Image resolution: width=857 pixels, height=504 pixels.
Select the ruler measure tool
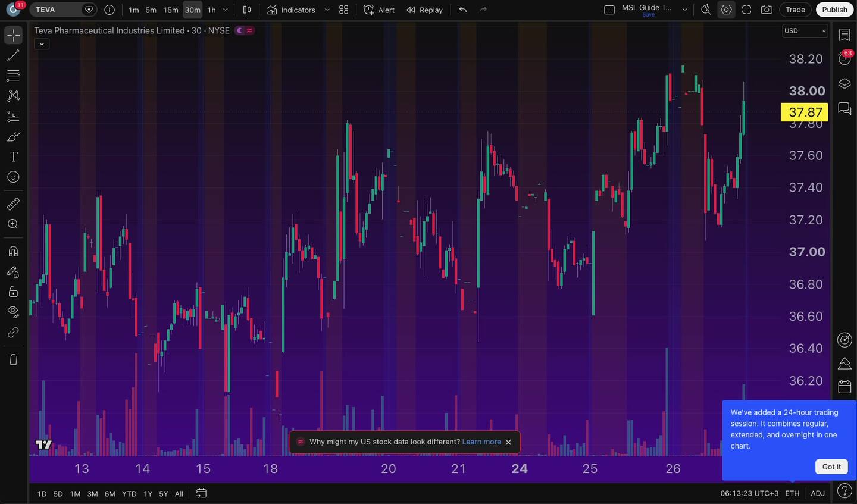13,204
